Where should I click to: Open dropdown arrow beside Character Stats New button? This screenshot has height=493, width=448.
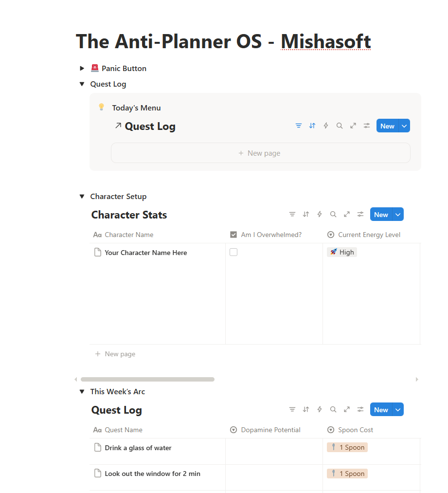point(398,215)
